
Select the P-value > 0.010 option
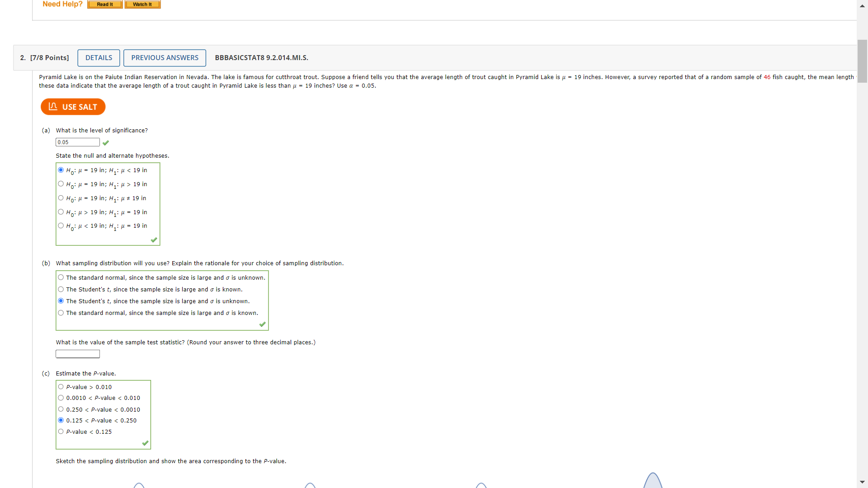click(x=61, y=386)
